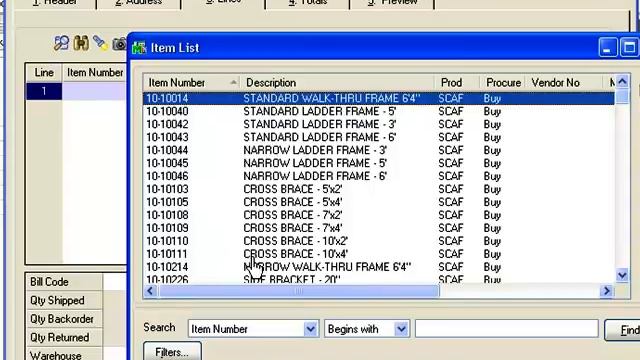
Task: Click the list scroll down arrow
Action: (622, 276)
